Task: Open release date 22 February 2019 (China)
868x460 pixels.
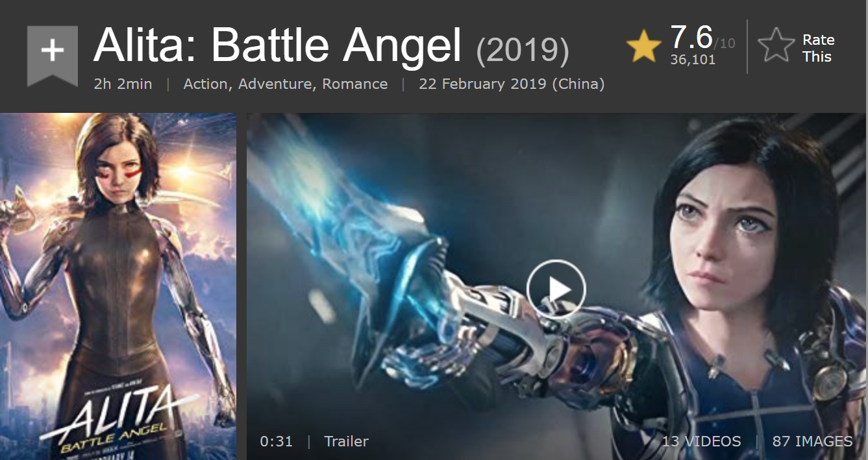Action: [x=512, y=84]
